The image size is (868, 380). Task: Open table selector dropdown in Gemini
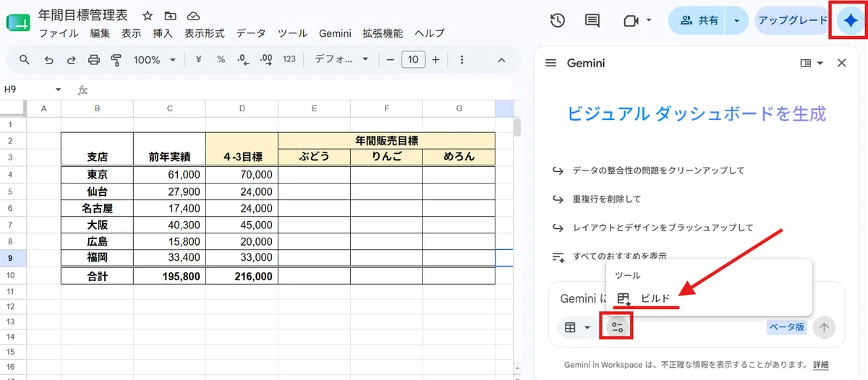click(x=578, y=327)
